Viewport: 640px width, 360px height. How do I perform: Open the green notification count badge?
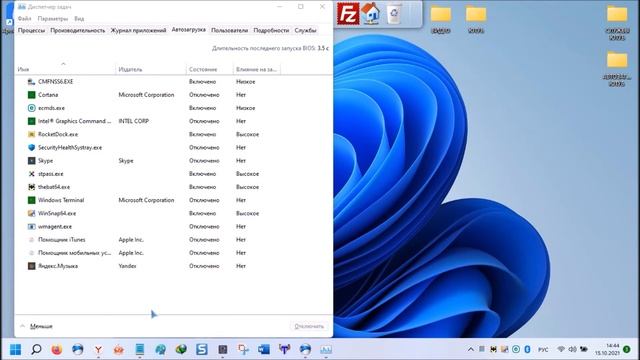[627, 349]
